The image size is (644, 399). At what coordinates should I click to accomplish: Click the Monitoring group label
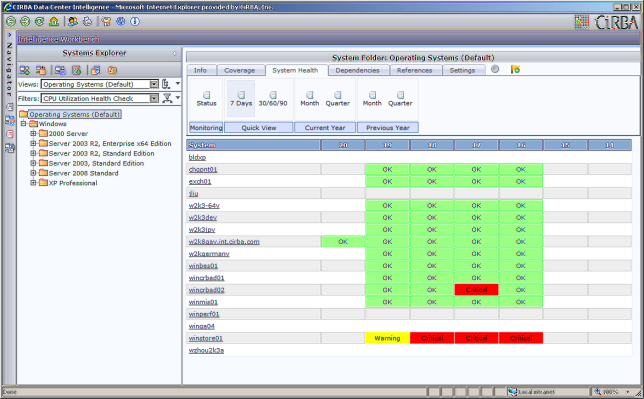(x=206, y=128)
